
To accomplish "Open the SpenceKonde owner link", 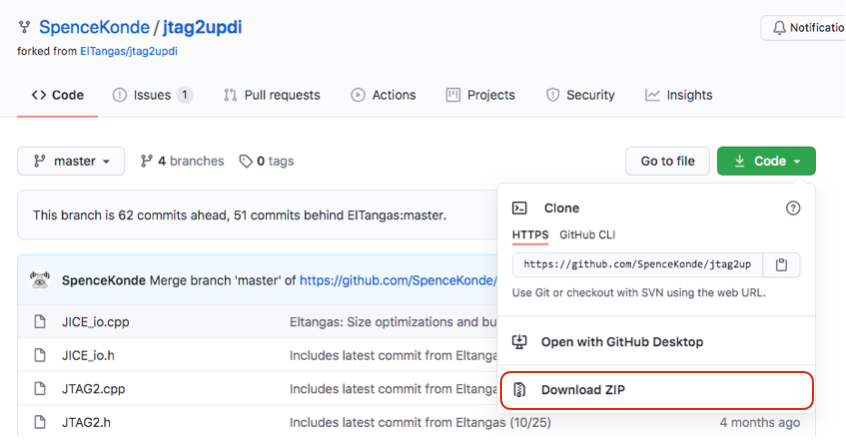I will [94, 27].
